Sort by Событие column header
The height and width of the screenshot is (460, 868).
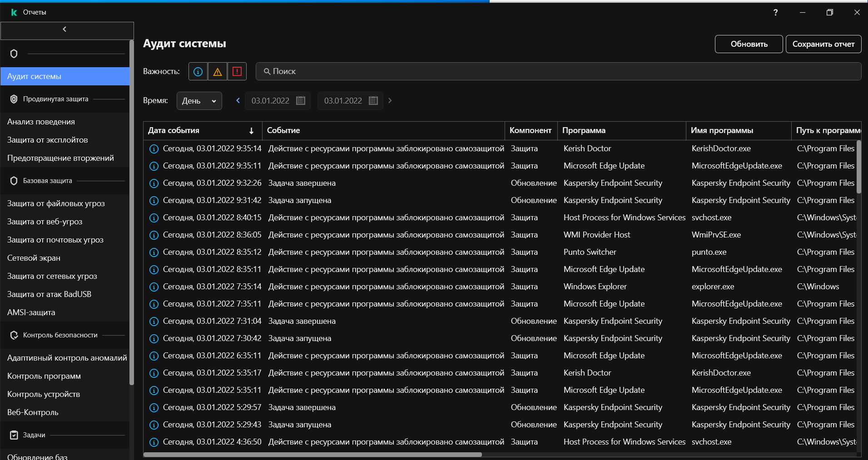pos(383,130)
